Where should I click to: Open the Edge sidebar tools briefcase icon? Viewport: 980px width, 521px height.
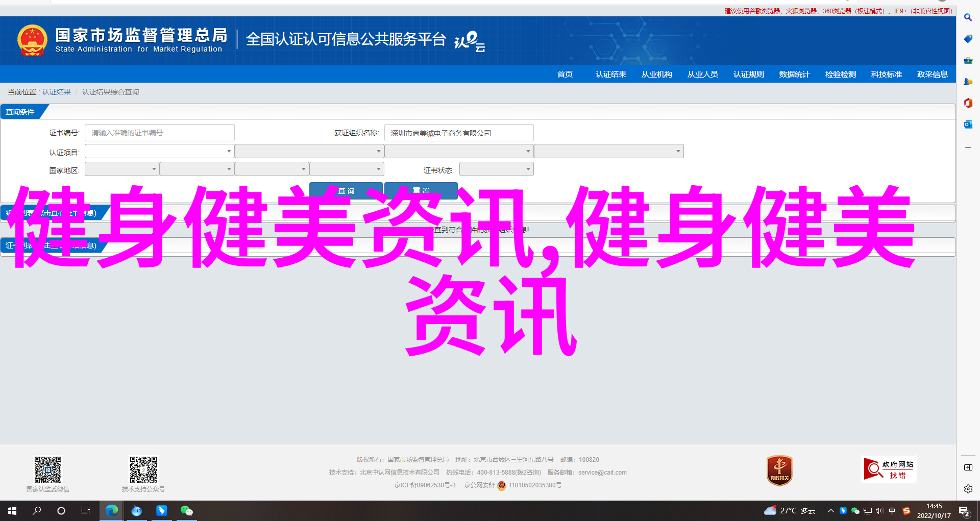(x=968, y=60)
